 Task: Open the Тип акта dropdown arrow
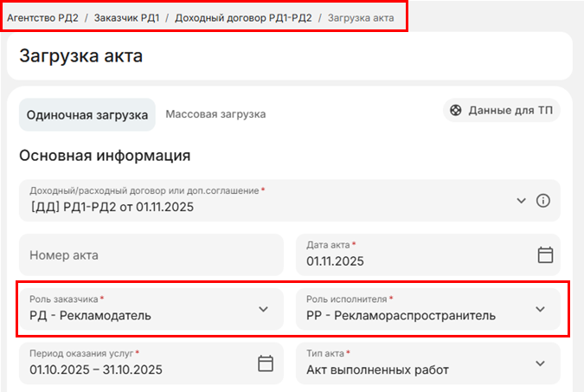coord(540,363)
